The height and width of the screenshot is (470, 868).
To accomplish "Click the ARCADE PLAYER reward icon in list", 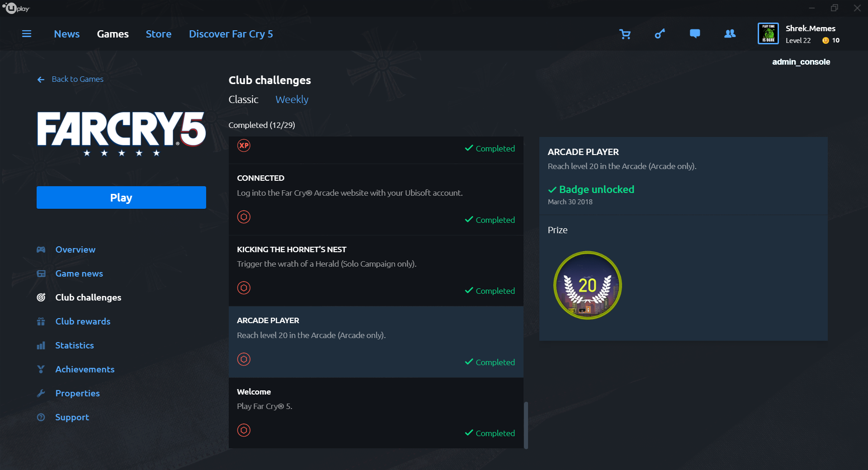I will pyautogui.click(x=244, y=359).
